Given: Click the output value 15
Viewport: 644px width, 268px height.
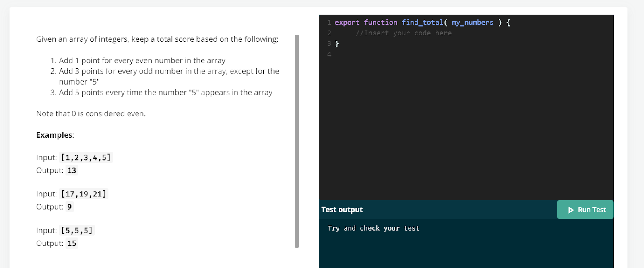Looking at the screenshot, I should 72,243.
